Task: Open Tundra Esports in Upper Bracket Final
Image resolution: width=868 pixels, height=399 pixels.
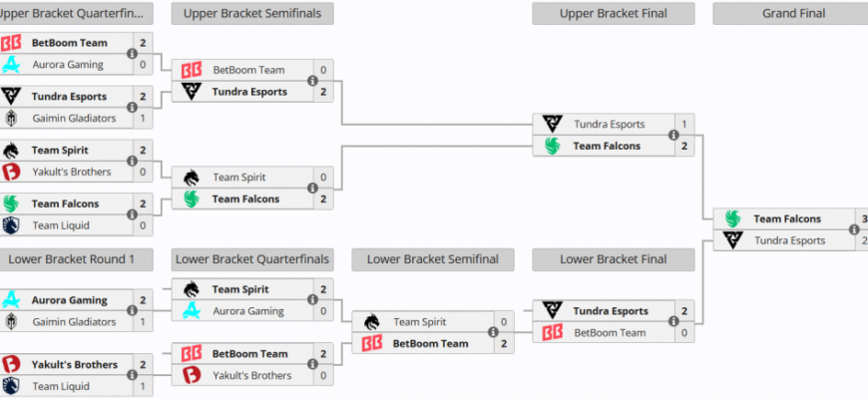Action: click(x=609, y=124)
